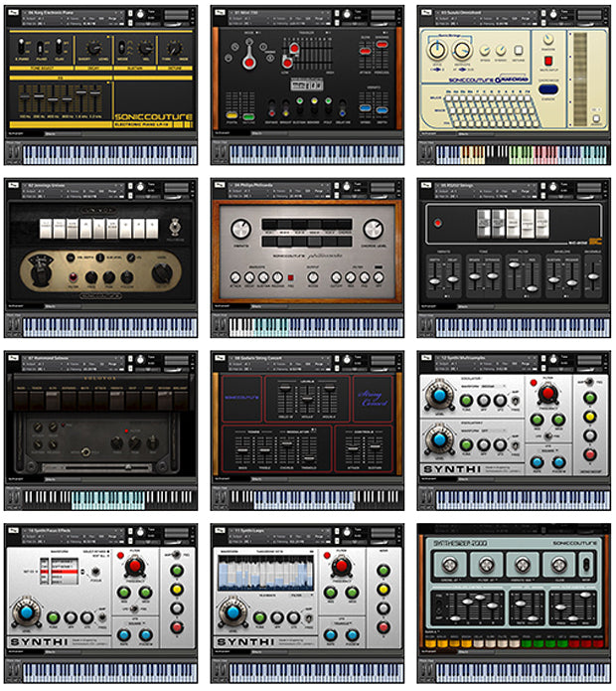Click the red filter knob in Synthi Loops
The image size is (616, 691).
pos(341,565)
